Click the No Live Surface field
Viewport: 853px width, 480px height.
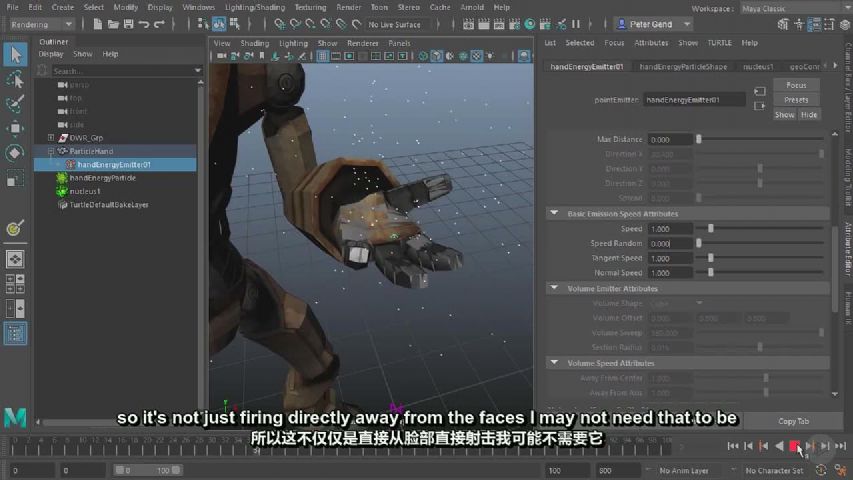point(394,24)
